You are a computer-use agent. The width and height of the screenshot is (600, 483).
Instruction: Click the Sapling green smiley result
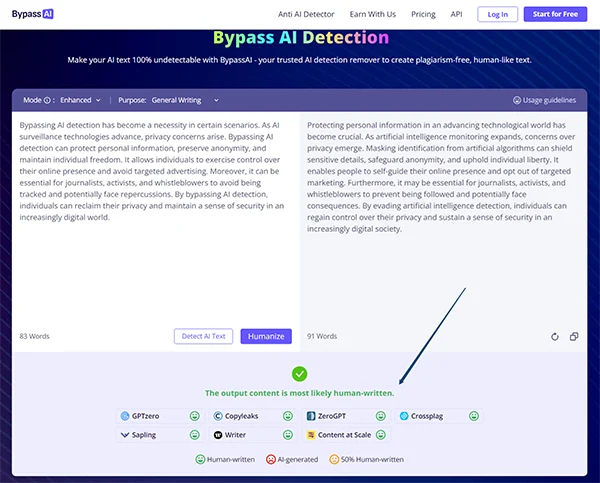point(195,435)
